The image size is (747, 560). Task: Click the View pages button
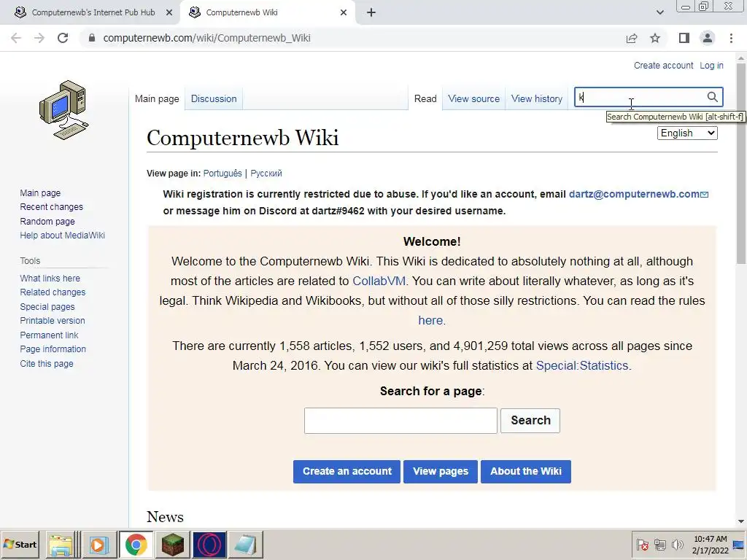click(441, 472)
